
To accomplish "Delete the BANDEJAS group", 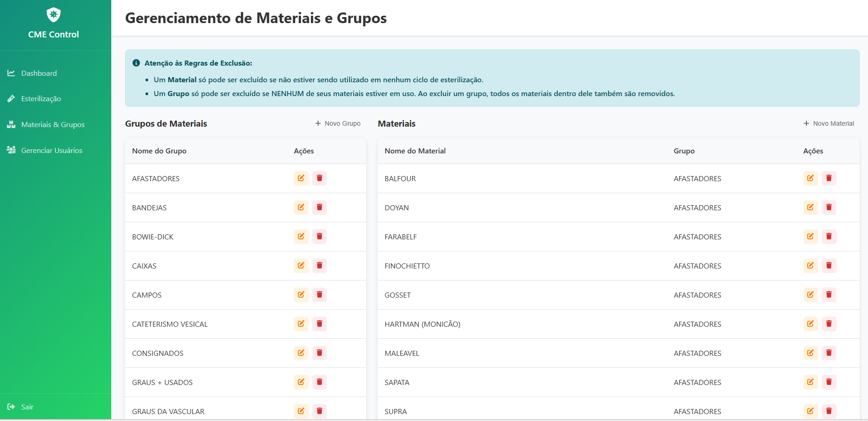I will point(319,207).
